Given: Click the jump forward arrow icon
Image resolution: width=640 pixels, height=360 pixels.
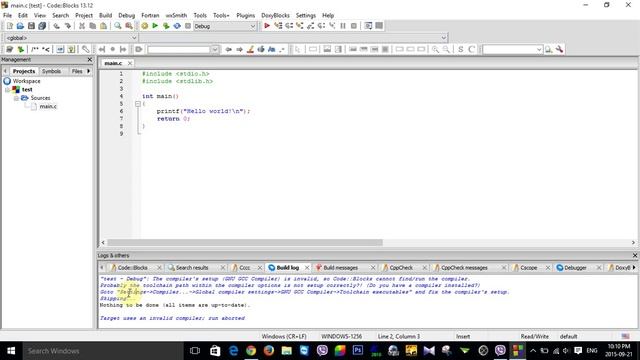Looking at the screenshot, I should pos(240,49).
